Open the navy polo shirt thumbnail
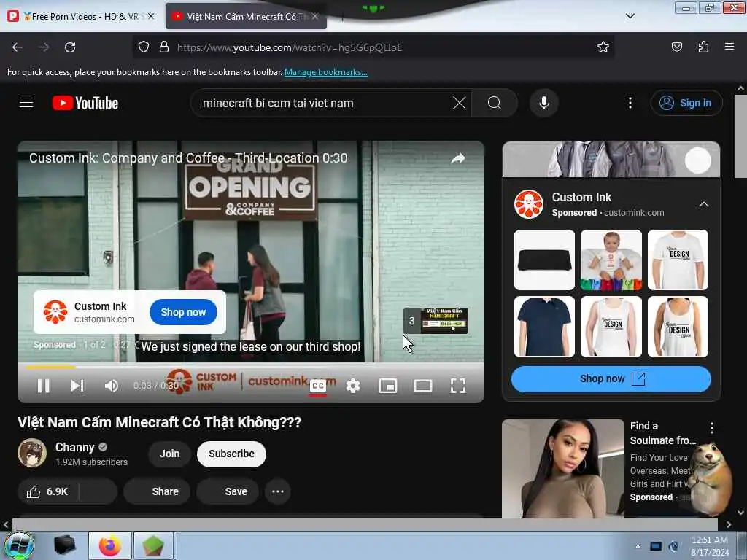Screen dimensions: 747x560 coord(544,327)
